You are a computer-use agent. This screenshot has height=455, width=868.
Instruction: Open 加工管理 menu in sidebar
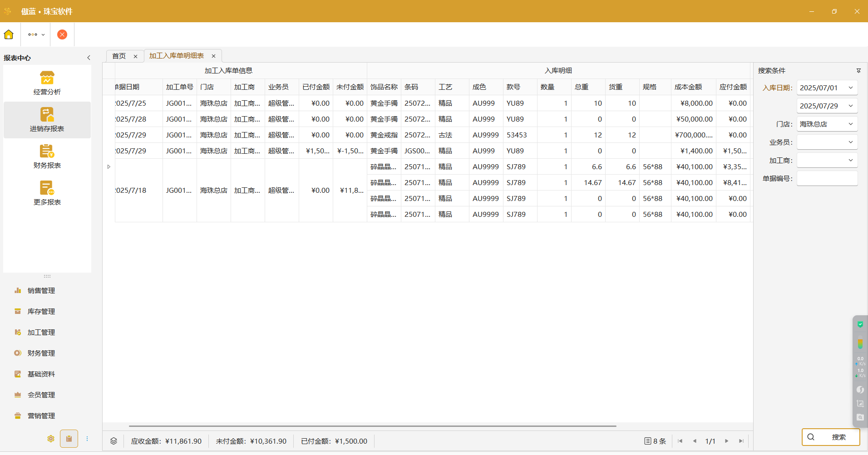click(41, 333)
